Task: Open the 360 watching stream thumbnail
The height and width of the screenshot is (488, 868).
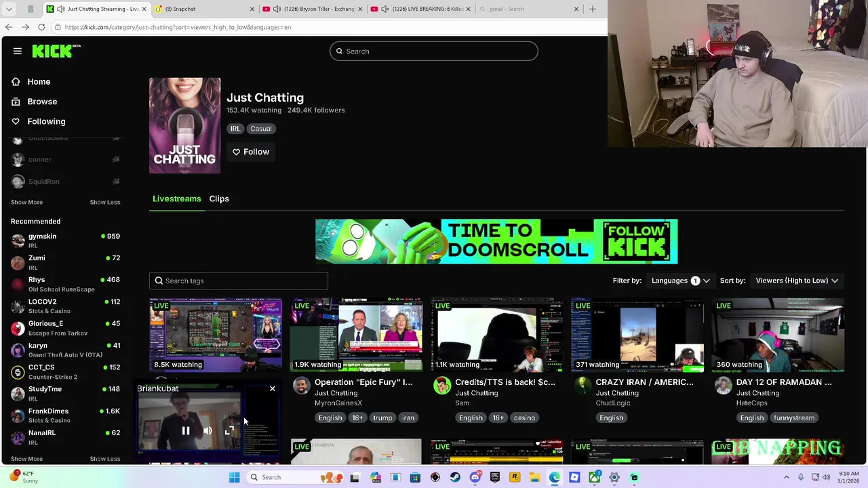Action: [x=778, y=335]
